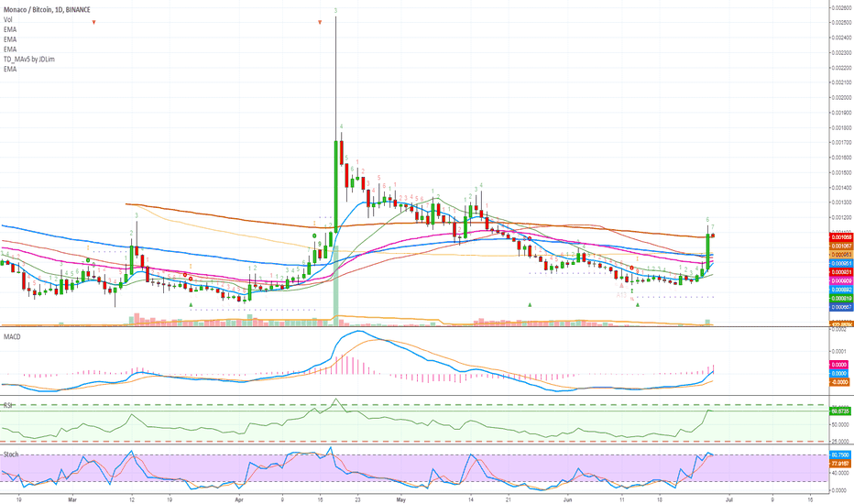The image size is (854, 504).
Task: Click the green up-triangle marker below late March
Action: [191, 304]
